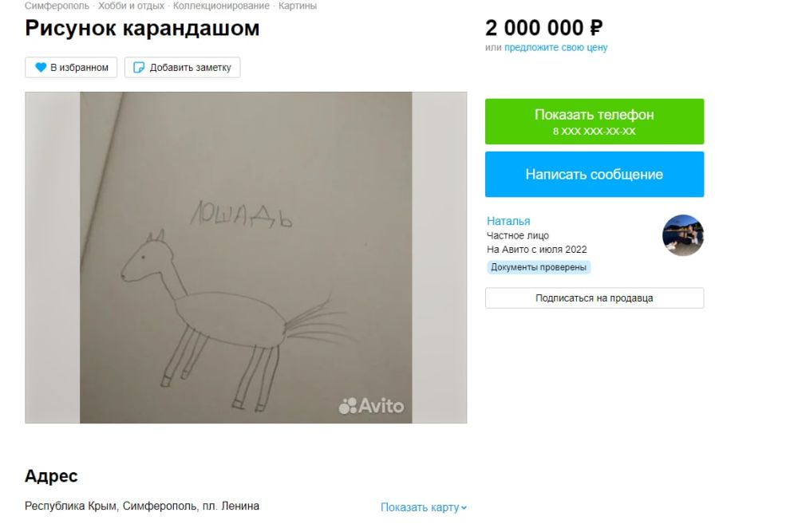Click the Документы проверены badge

(x=539, y=267)
